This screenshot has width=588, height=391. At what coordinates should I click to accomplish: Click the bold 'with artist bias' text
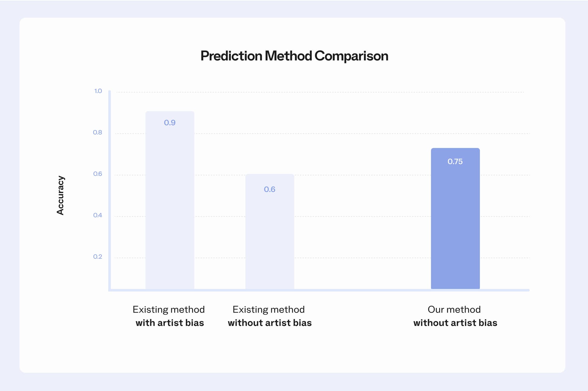click(x=170, y=323)
